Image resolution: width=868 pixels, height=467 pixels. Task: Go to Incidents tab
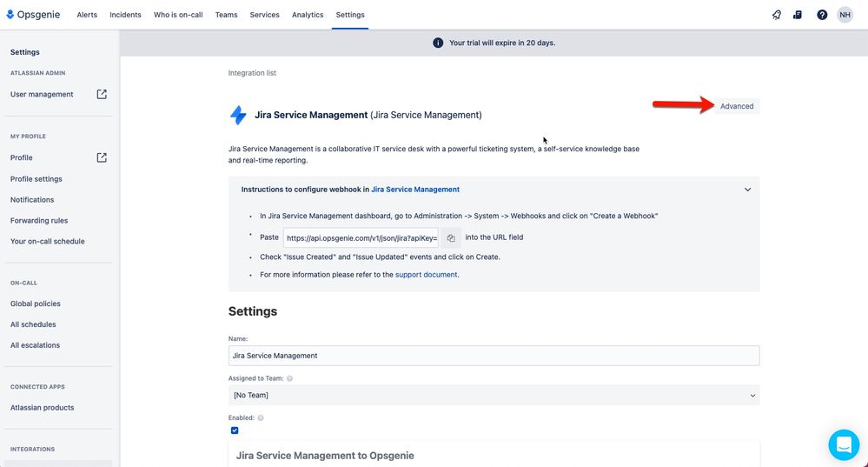pyautogui.click(x=125, y=15)
